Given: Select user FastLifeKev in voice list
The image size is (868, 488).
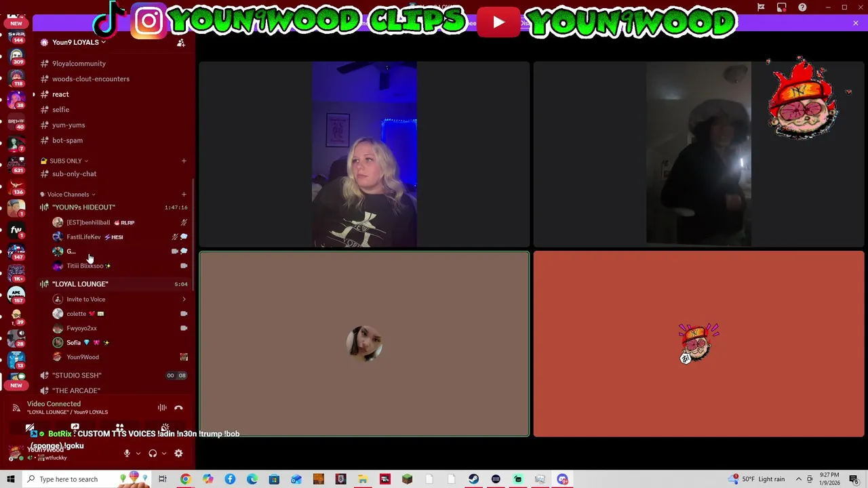Looking at the screenshot, I should [83, 237].
